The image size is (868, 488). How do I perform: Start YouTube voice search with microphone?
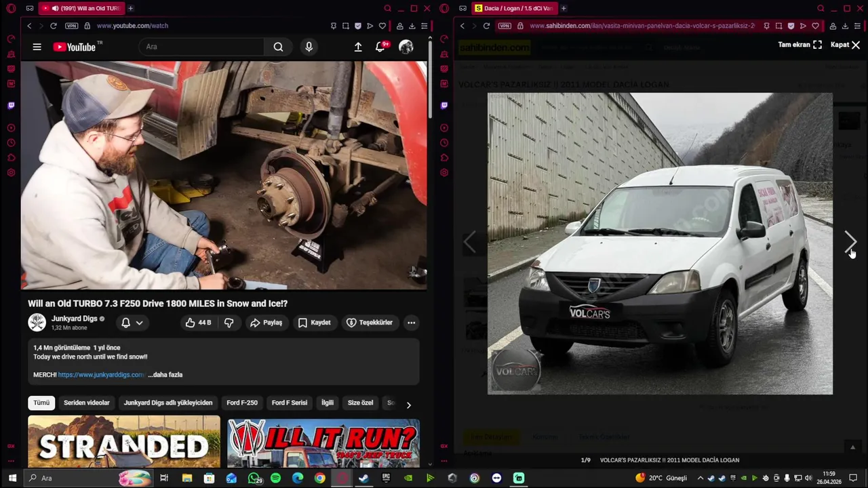pos(309,47)
